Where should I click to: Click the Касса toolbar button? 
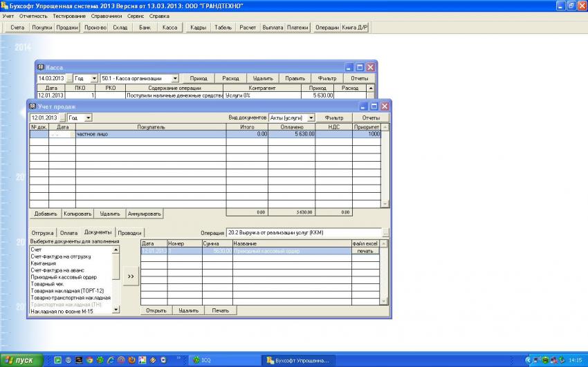coord(169,28)
